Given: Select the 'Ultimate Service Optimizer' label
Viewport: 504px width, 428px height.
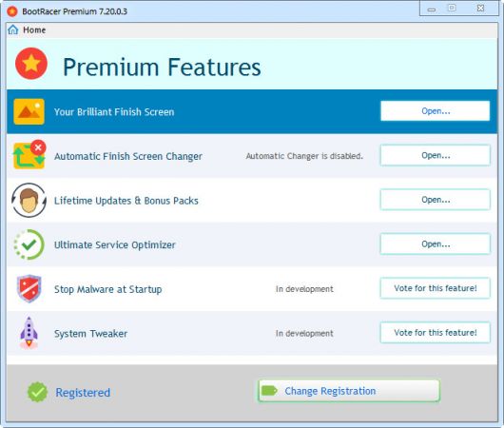Looking at the screenshot, I should point(115,245).
